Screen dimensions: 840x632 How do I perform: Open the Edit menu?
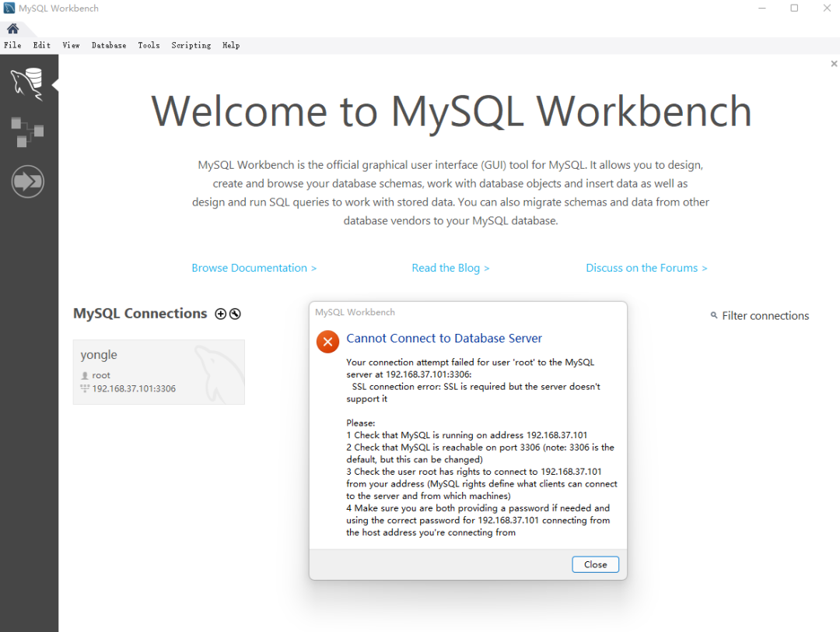pyautogui.click(x=42, y=46)
